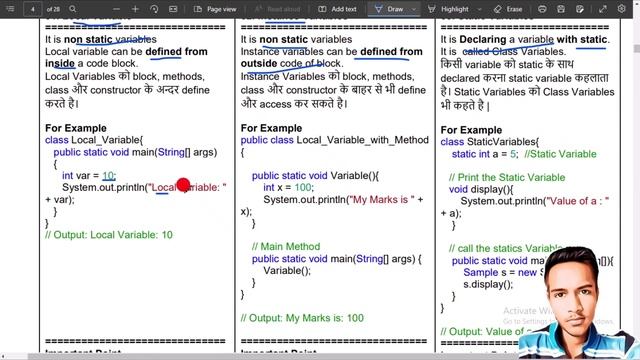Image resolution: width=640 pixels, height=360 pixels.
Task: Click the page number input field
Action: tap(33, 9)
